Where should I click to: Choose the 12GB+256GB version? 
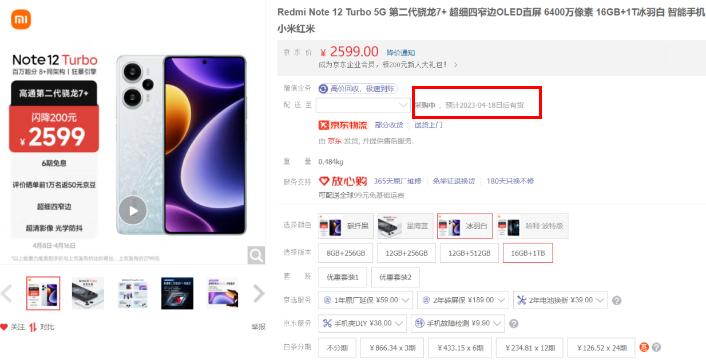[407, 253]
